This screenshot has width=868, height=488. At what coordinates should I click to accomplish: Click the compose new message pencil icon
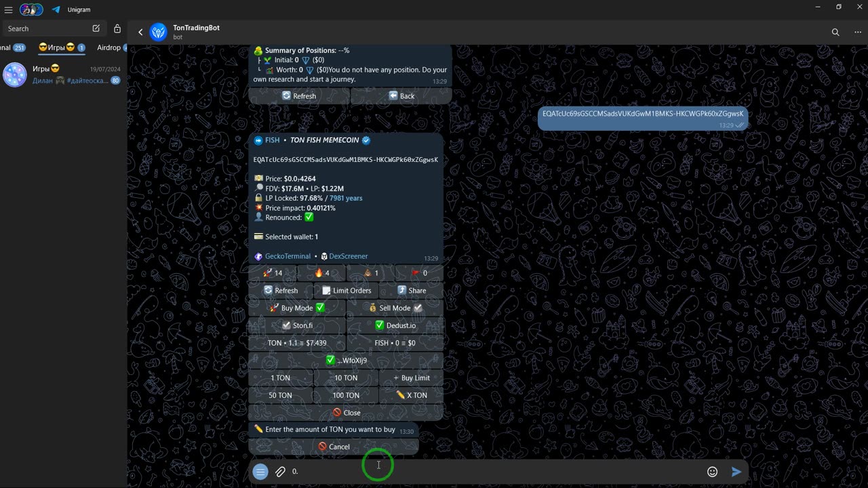click(x=96, y=28)
